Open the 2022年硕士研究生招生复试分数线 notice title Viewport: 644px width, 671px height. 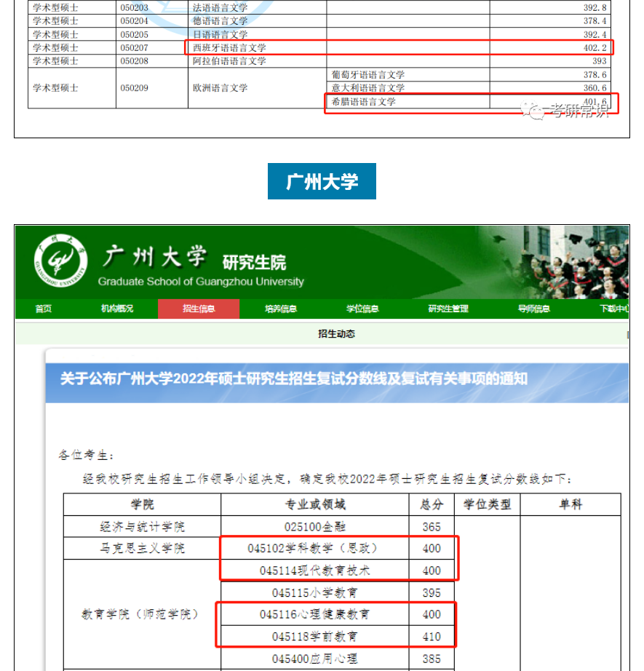pos(293,378)
